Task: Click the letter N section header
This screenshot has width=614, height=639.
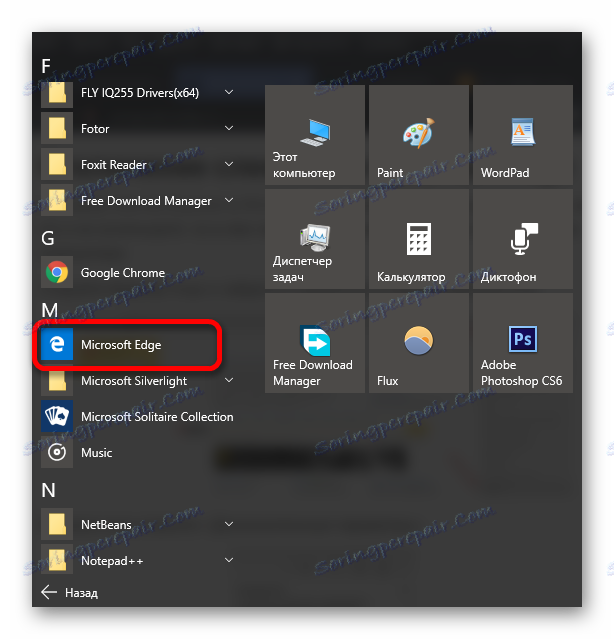Action: 48,490
